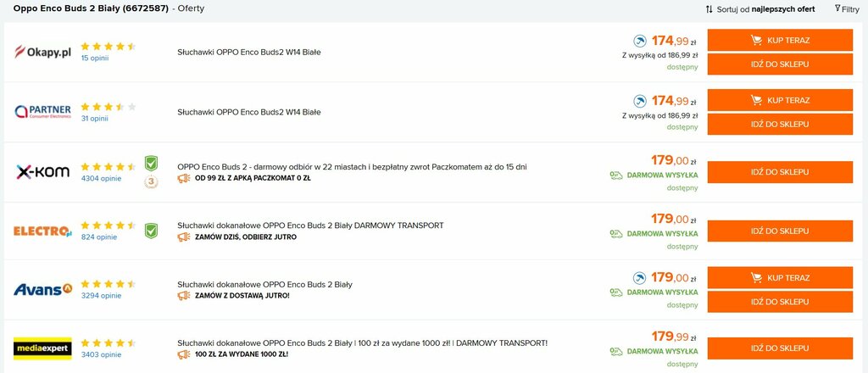Go to the mediaexpert shop via IDŹ DO SKLEPU
Screen dimensions: 868x373
tap(780, 348)
